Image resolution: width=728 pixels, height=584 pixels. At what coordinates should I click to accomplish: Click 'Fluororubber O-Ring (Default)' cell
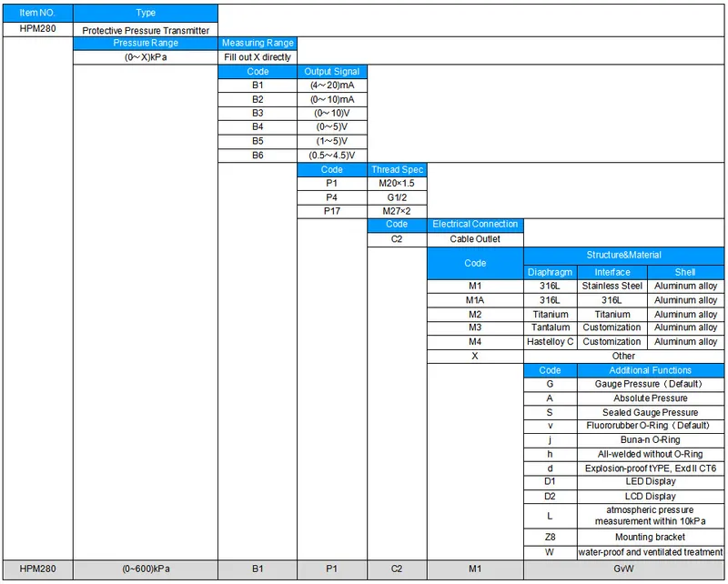pos(651,426)
